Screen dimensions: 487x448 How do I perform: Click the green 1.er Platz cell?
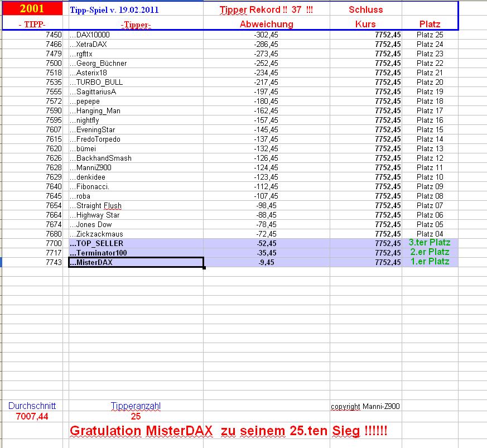pyautogui.click(x=430, y=261)
